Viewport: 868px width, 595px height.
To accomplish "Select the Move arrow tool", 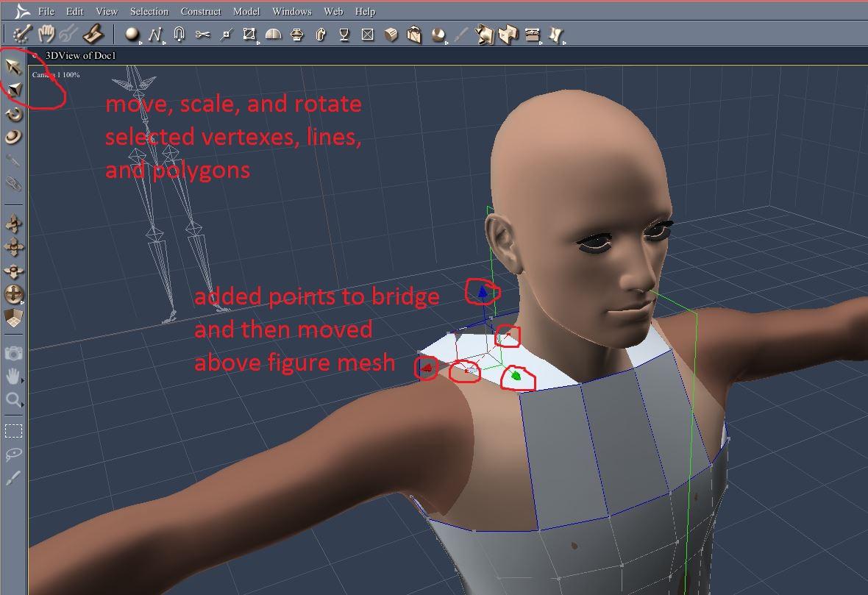I will click(13, 66).
